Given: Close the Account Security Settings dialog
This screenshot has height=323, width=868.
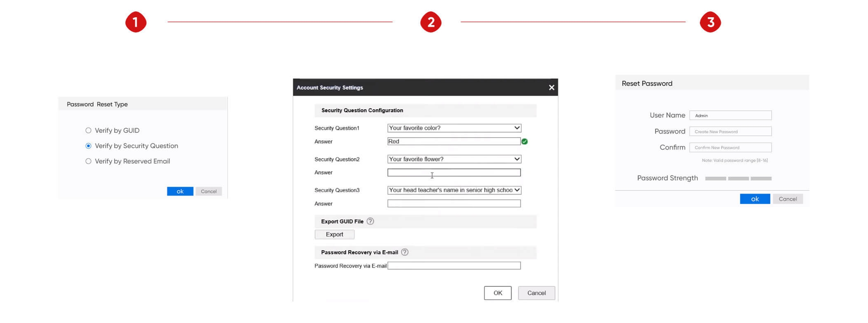Looking at the screenshot, I should coord(551,88).
